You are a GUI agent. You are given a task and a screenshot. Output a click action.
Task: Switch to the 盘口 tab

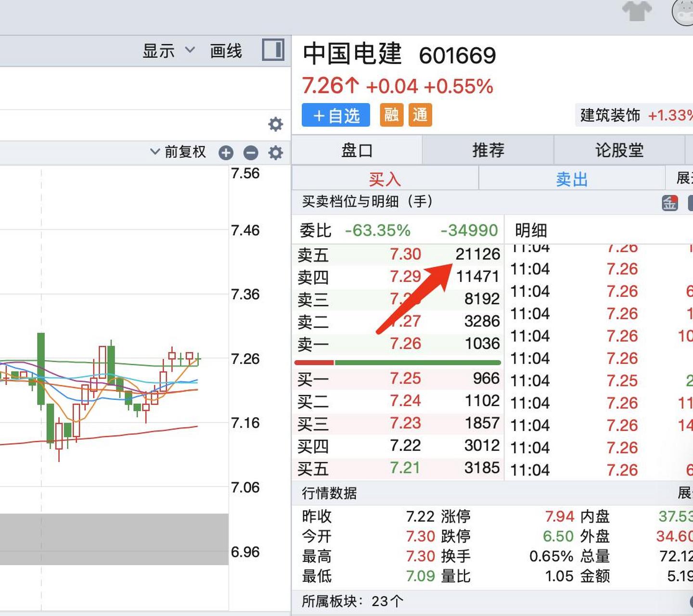click(x=357, y=150)
